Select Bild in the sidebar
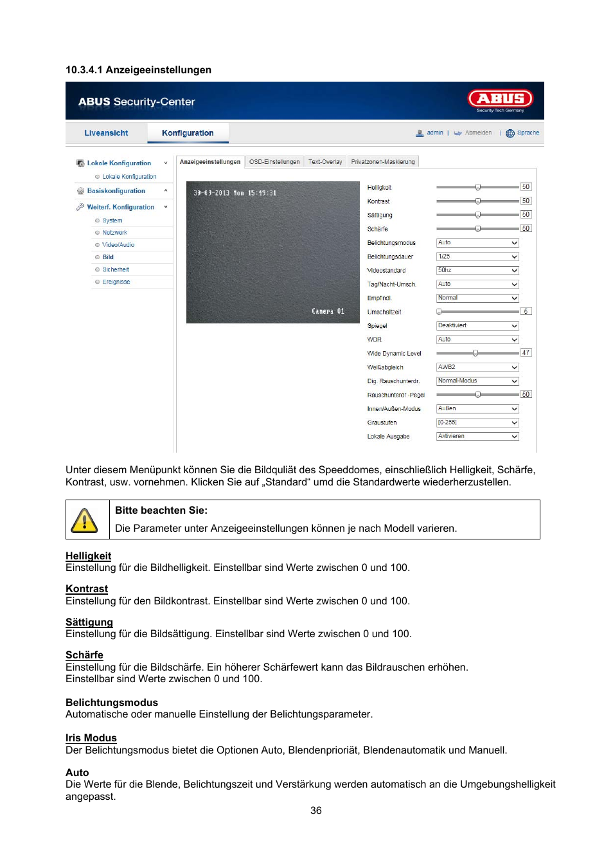 click(x=108, y=257)
